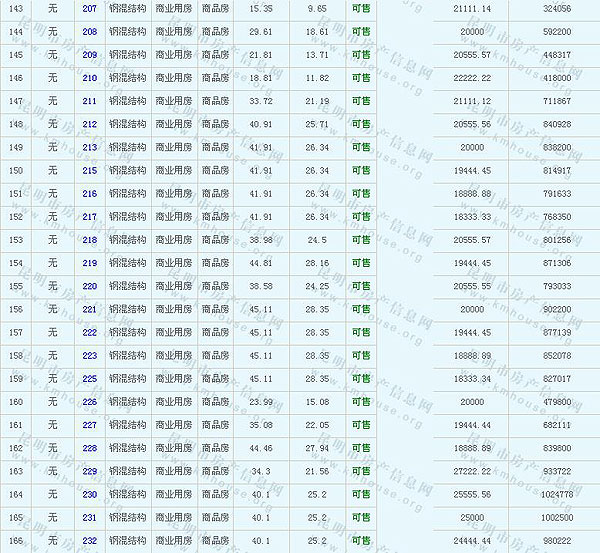Click 可售 status in row 144
Screen dimensions: 600x553
(361, 31)
